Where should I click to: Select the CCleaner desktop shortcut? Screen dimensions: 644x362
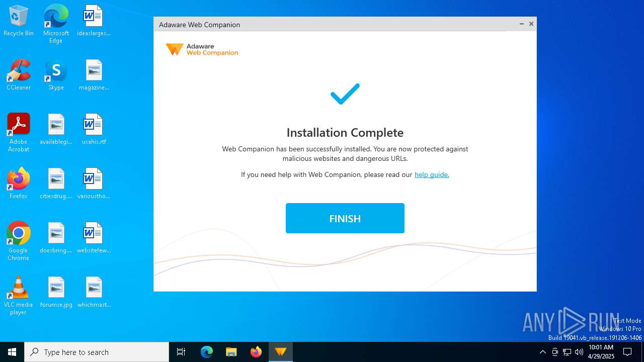pos(19,75)
